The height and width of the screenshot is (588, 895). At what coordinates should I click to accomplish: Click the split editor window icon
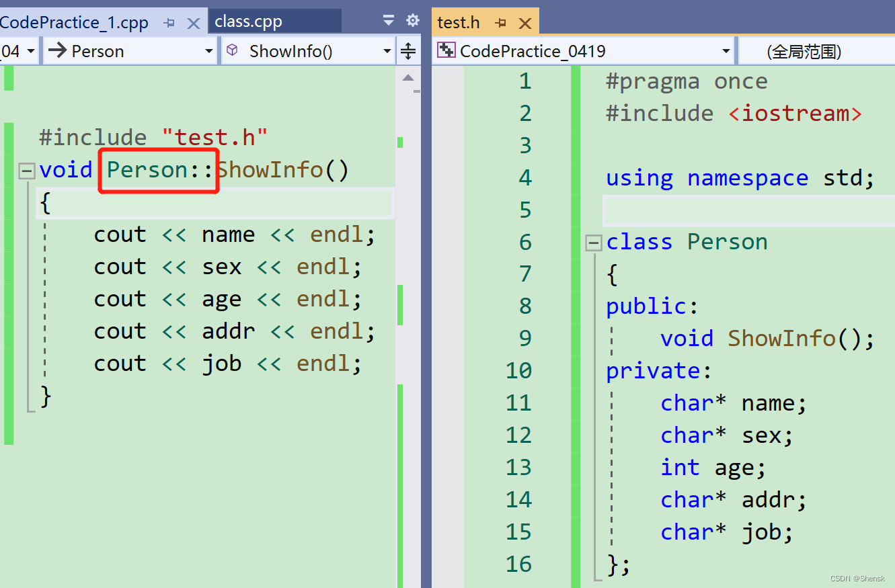(x=408, y=51)
